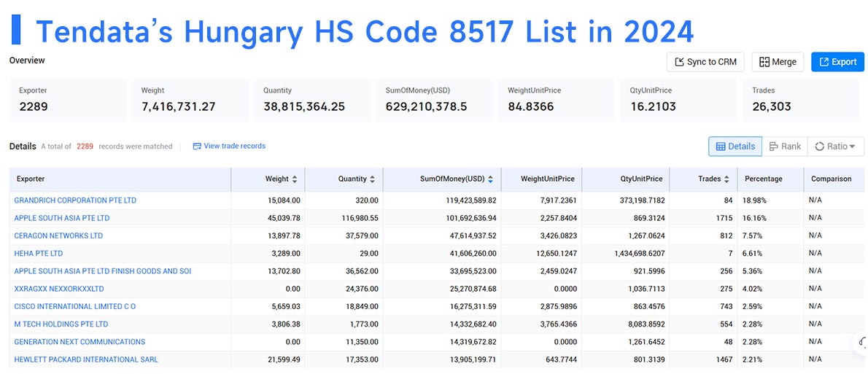This screenshot has width=868, height=374.
Task: Click the QtyUnitPrice column header
Action: pos(626,179)
